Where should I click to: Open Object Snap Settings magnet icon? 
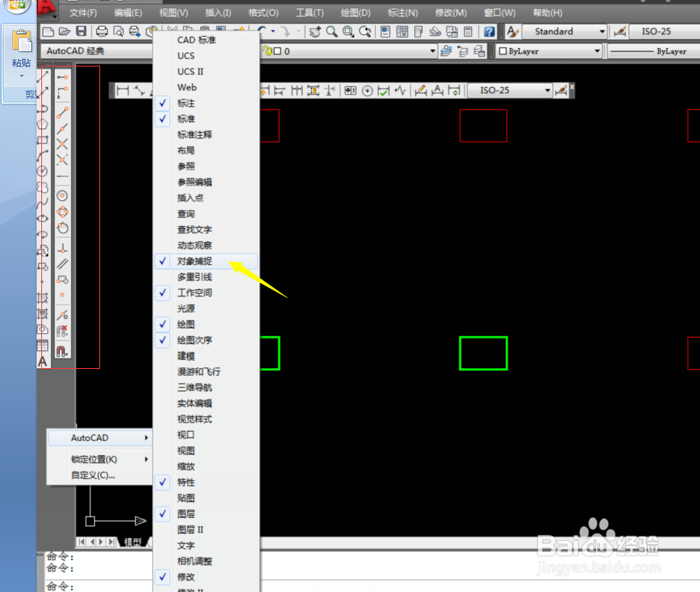coord(63,351)
